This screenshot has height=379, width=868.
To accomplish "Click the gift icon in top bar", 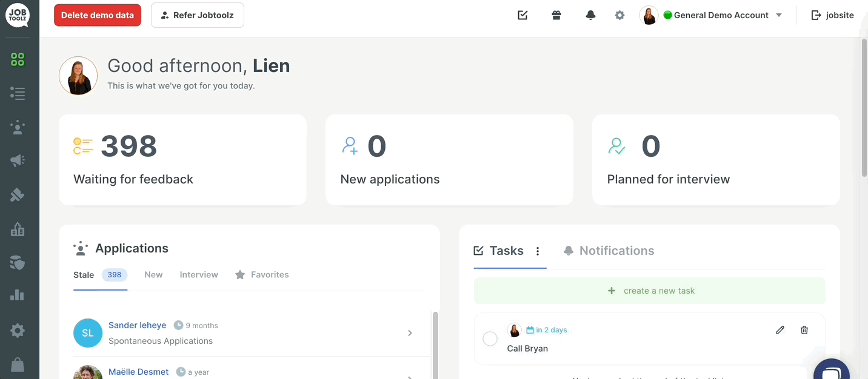I will click(x=556, y=15).
